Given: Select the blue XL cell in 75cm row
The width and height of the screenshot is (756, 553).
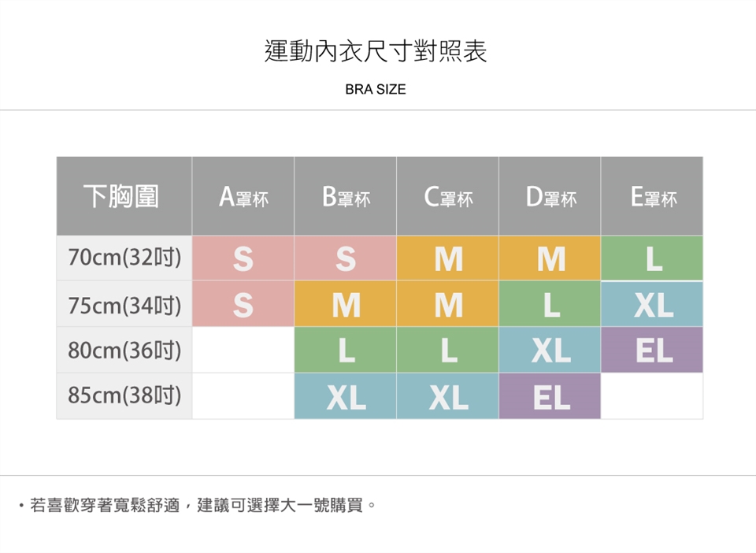Looking at the screenshot, I should 653,305.
